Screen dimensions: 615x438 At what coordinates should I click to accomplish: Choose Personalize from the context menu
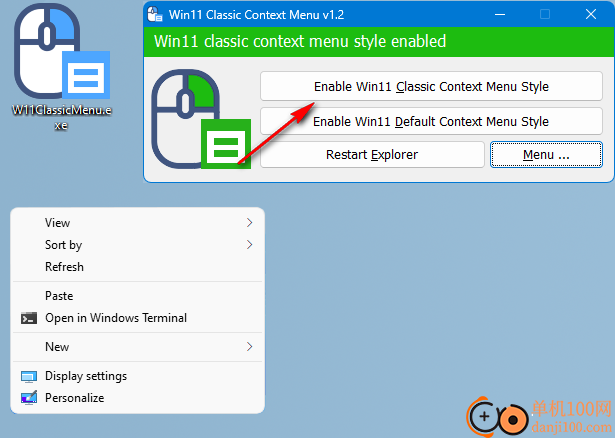point(137,398)
